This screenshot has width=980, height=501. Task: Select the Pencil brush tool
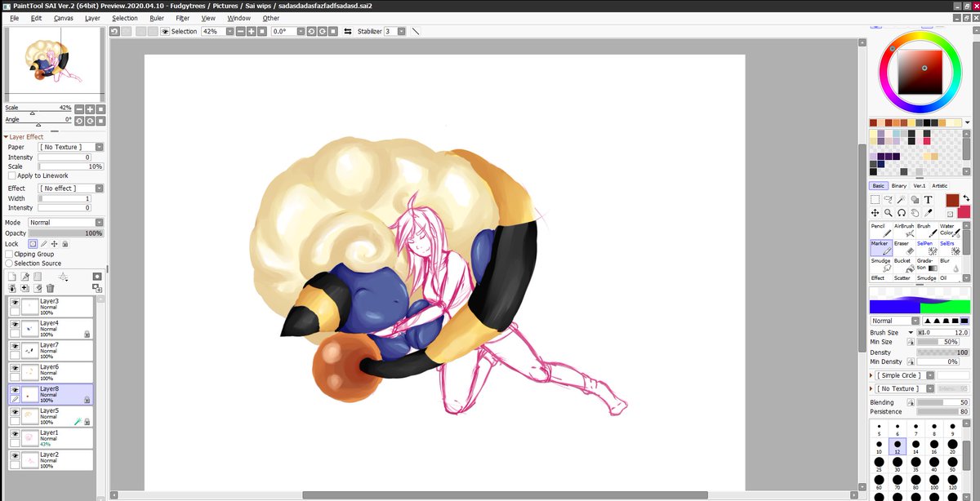[x=880, y=230]
